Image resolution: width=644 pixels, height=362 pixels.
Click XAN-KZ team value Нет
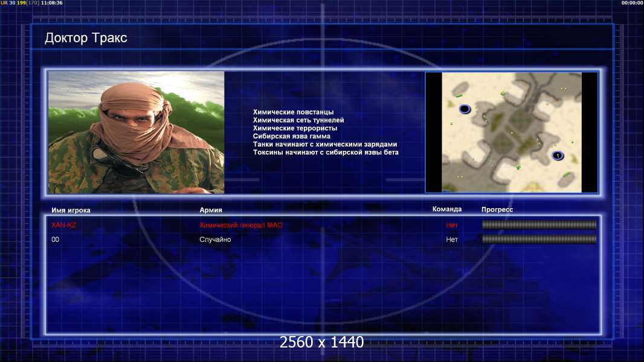[452, 225]
